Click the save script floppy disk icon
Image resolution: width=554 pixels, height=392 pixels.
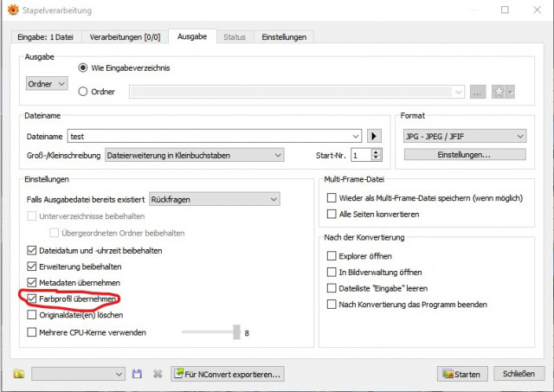coord(137,374)
